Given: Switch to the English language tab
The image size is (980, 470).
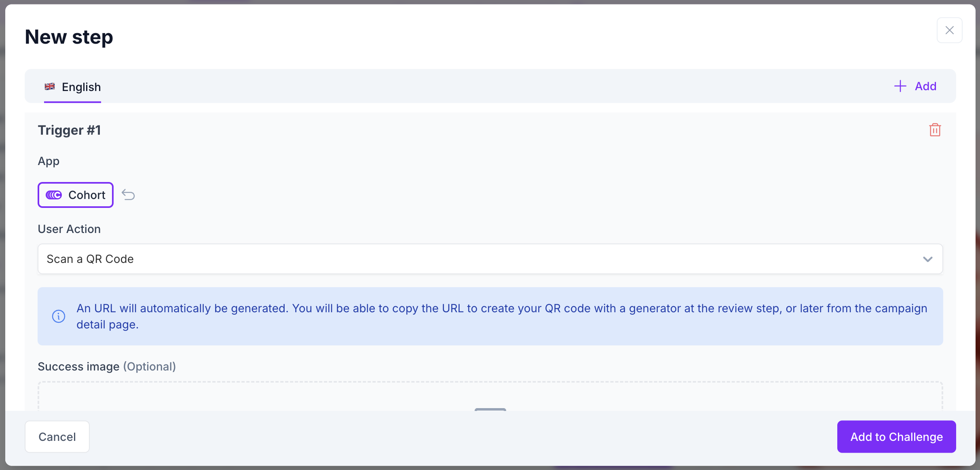Looking at the screenshot, I should [x=81, y=87].
